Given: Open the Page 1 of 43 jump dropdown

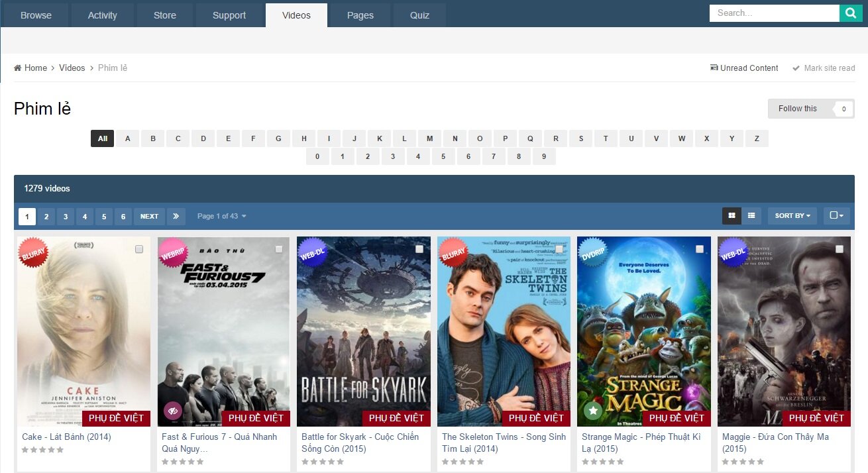Looking at the screenshot, I should click(222, 216).
